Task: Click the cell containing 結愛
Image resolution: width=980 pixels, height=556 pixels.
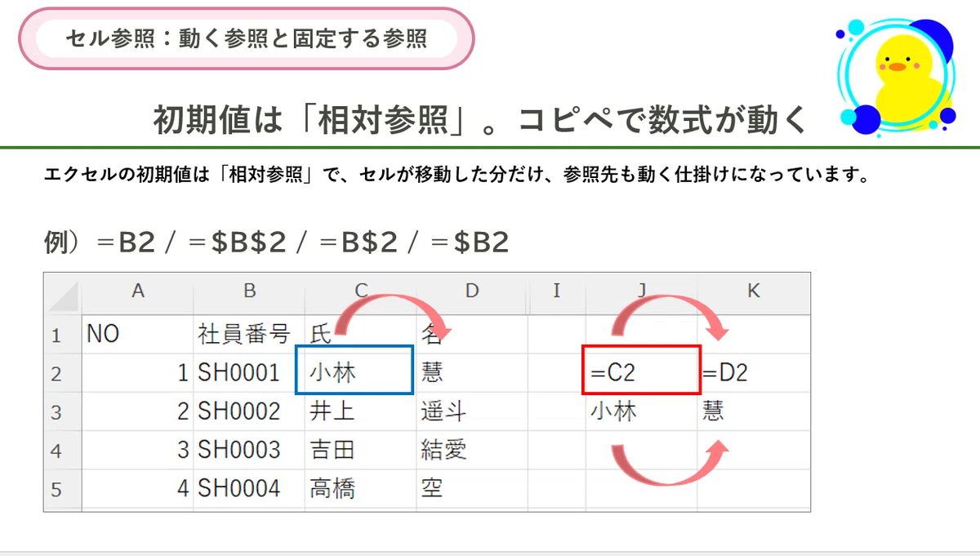Action: point(472,450)
